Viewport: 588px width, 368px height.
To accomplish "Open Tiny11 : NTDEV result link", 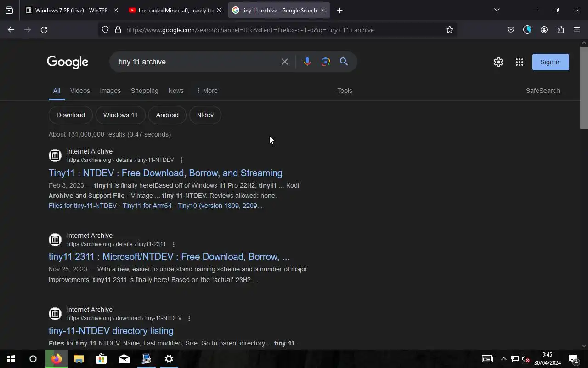I will 165,173.
